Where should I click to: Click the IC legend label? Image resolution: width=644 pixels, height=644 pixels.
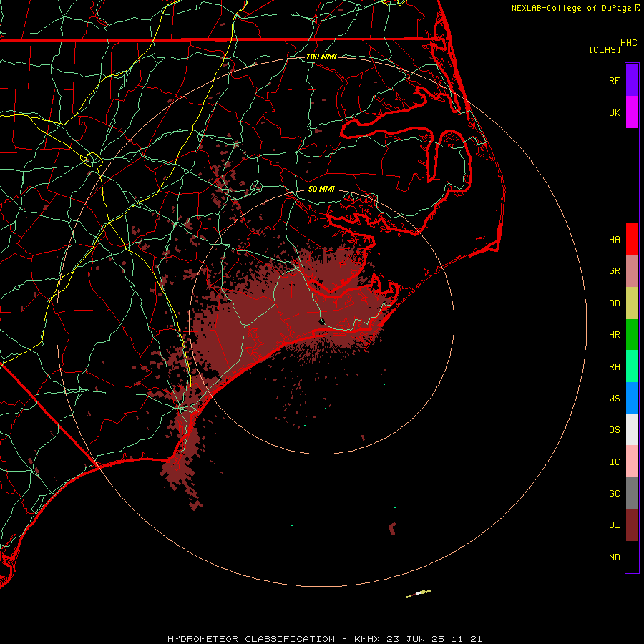click(x=614, y=462)
